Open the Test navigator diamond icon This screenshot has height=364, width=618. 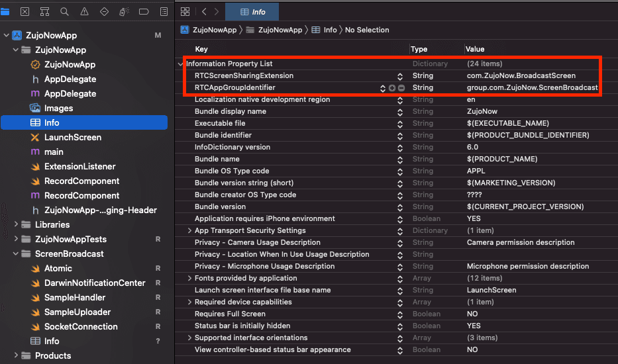(x=104, y=12)
